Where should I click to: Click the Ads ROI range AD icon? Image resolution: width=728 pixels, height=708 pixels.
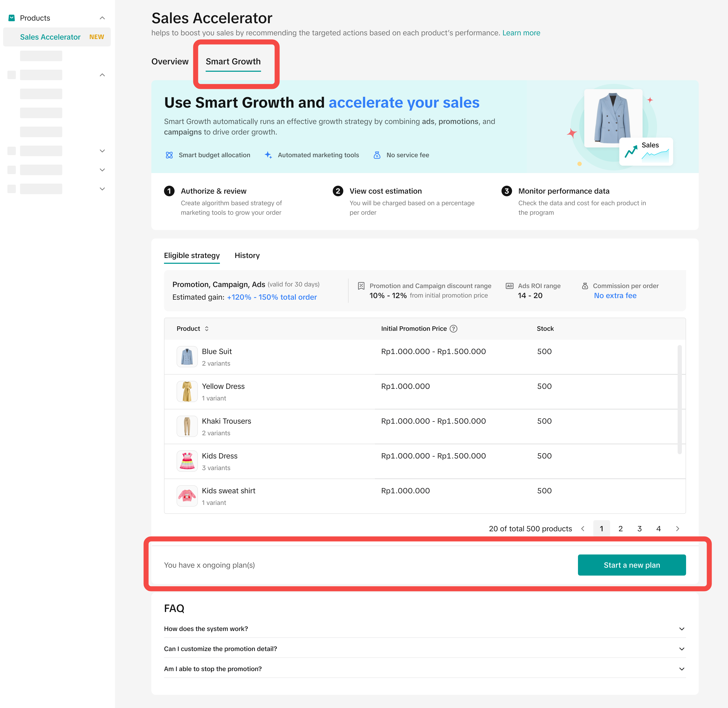point(509,286)
